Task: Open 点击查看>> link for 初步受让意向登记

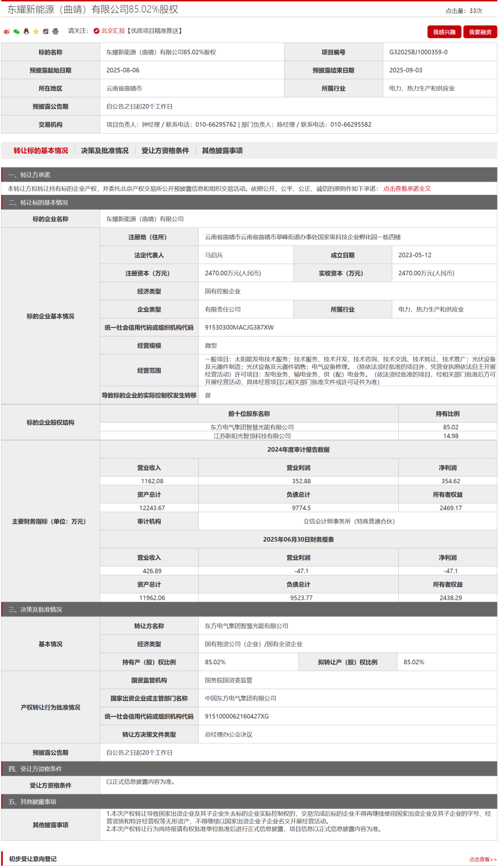Action: [x=483, y=860]
